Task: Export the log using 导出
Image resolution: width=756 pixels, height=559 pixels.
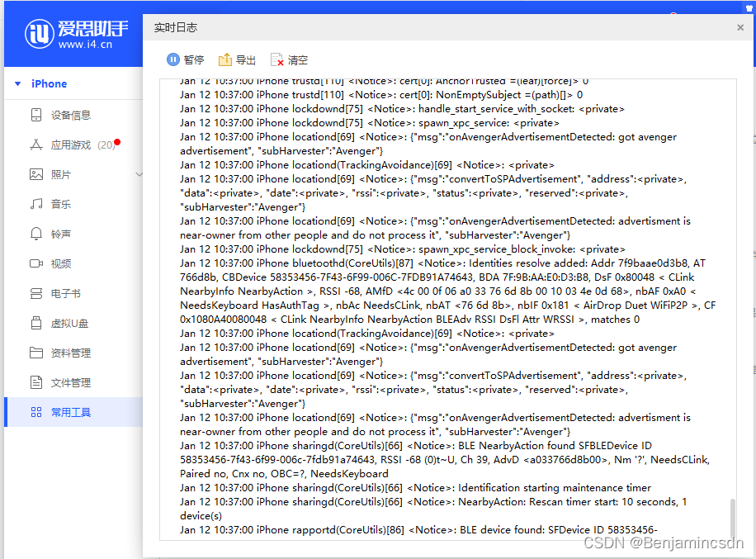Action: pos(237,59)
